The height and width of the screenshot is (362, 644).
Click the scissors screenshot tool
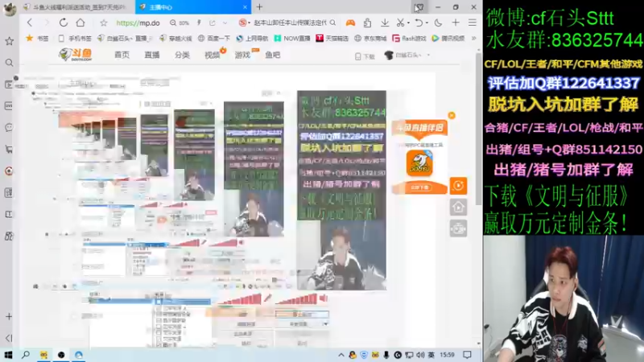point(400,23)
